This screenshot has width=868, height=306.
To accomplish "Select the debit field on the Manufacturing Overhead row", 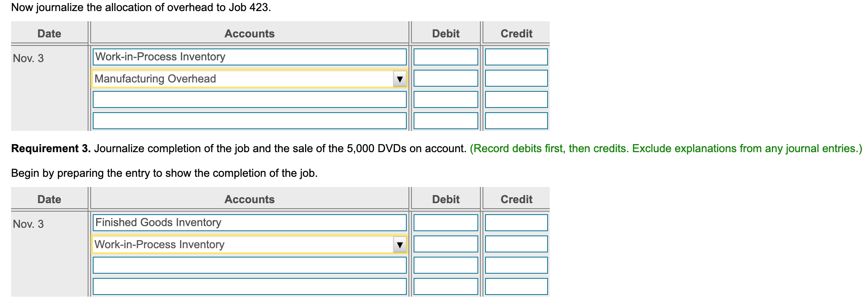I will click(446, 78).
